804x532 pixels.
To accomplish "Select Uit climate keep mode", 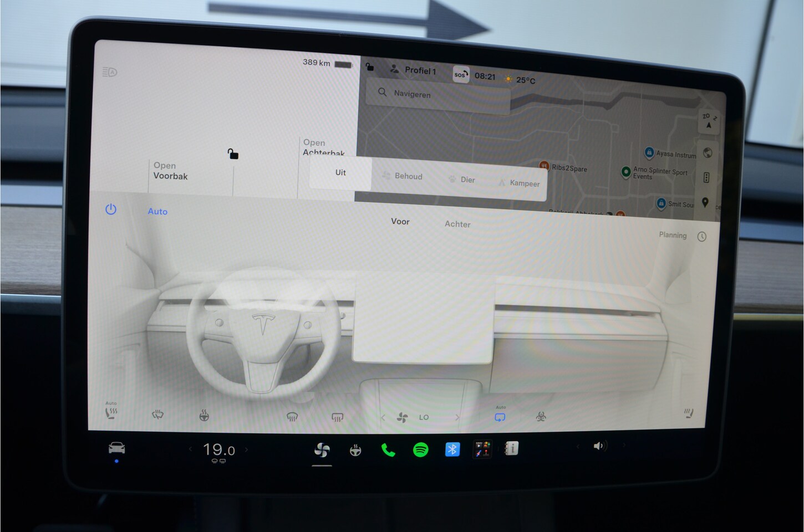I will (340, 173).
